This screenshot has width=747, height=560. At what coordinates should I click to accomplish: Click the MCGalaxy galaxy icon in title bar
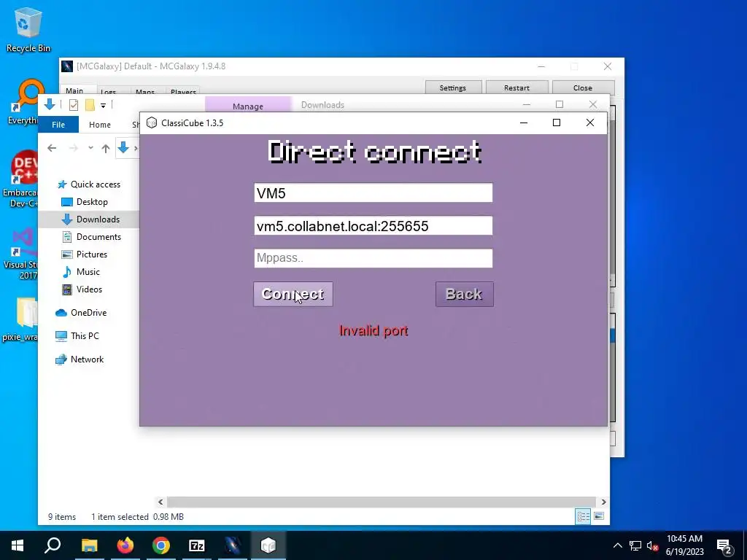pyautogui.click(x=67, y=66)
